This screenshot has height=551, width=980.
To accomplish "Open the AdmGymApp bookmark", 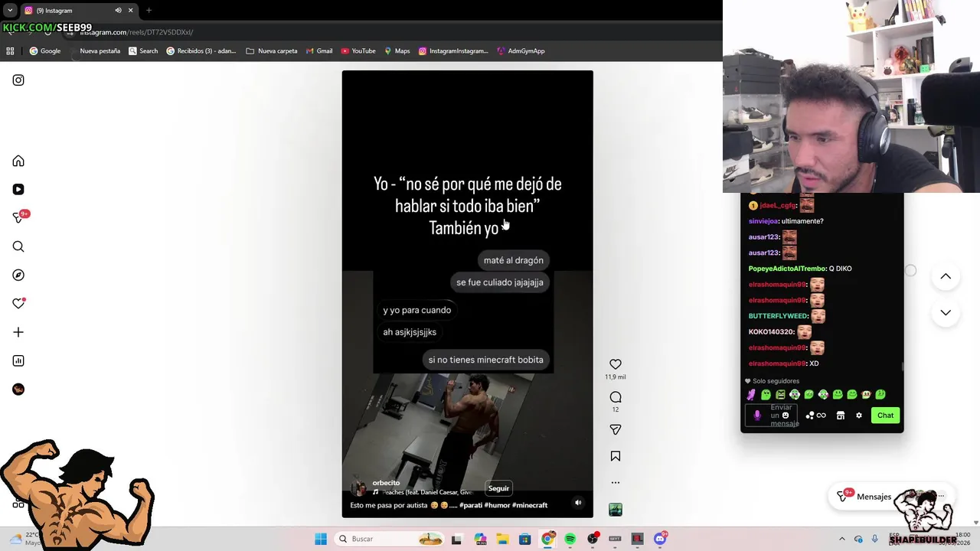I will 521,51.
